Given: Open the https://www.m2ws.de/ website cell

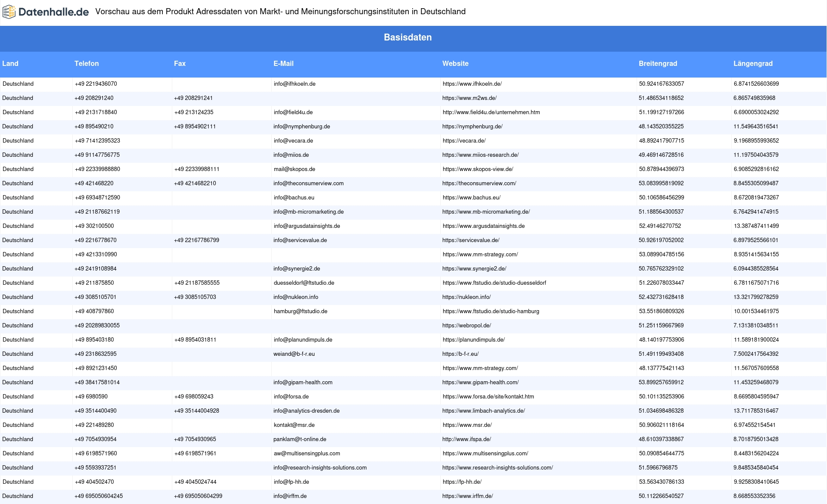Looking at the screenshot, I should click(469, 98).
